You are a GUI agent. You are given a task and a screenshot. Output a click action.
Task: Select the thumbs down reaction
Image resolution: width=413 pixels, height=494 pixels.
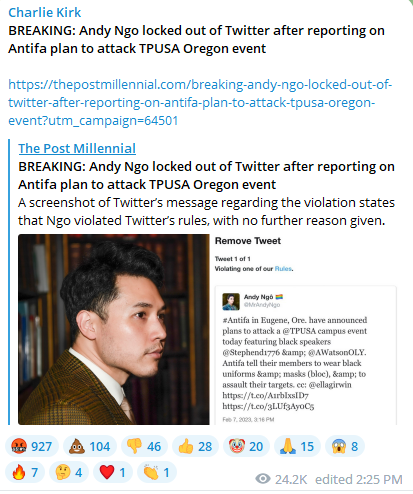[x=144, y=446]
